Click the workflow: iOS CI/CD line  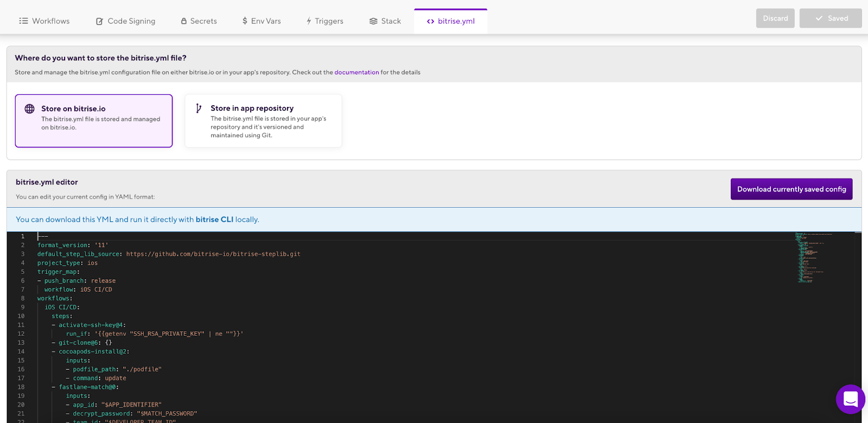pos(78,290)
